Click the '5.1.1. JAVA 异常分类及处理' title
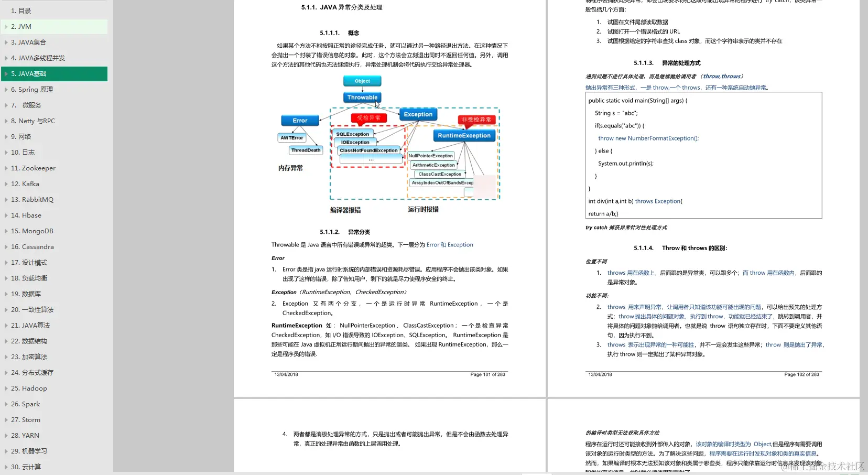This screenshot has height=475, width=868. point(342,7)
